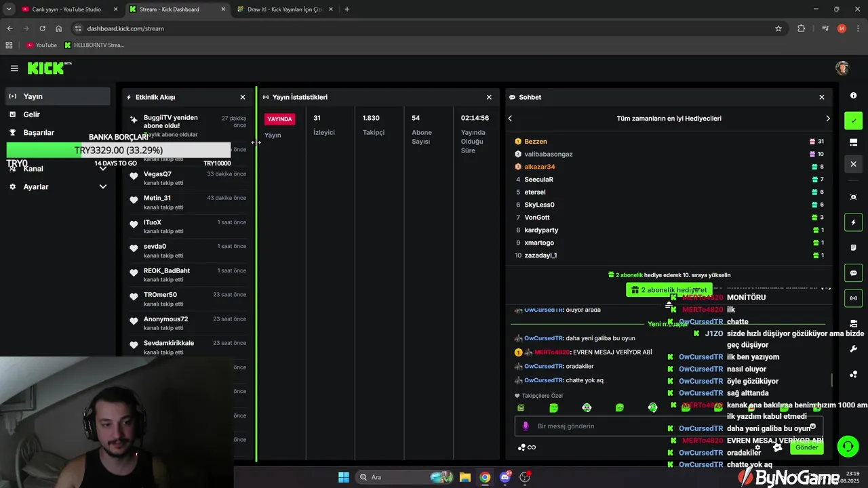Select alkazar34 in the gifters leaderboard
Viewport: 868px width, 488px height.
(540, 167)
